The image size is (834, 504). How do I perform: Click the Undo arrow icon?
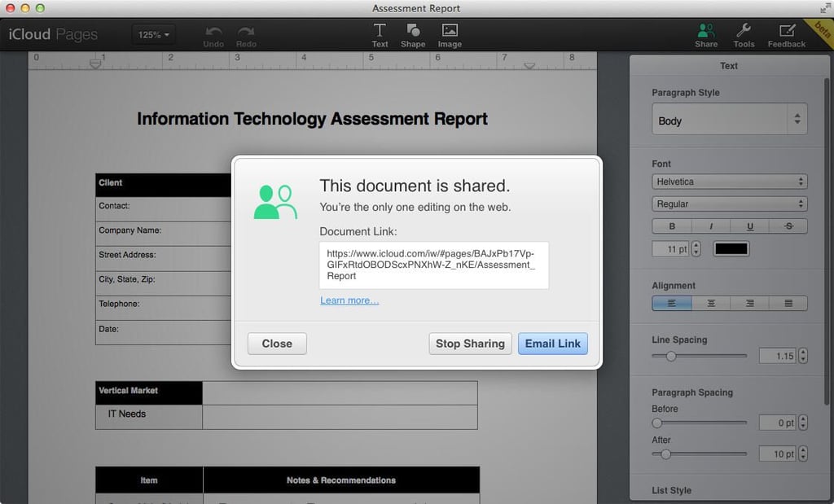[x=214, y=32]
